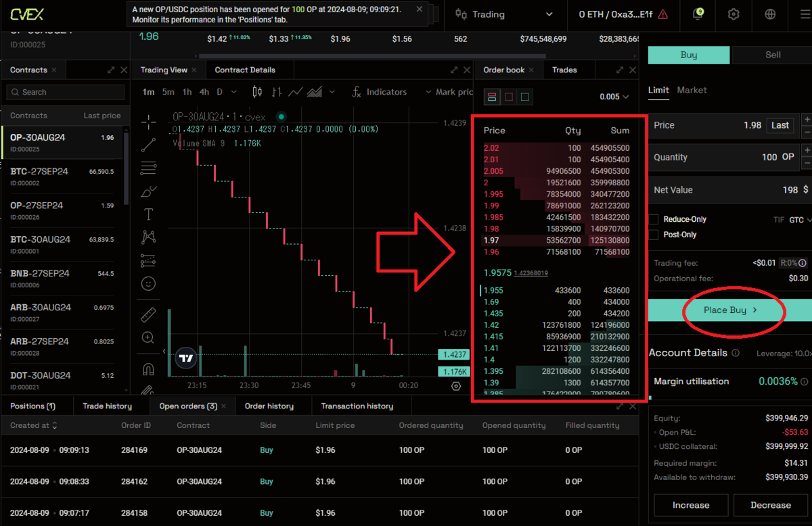
Task: Open the Positions (1) tab
Action: (32, 406)
